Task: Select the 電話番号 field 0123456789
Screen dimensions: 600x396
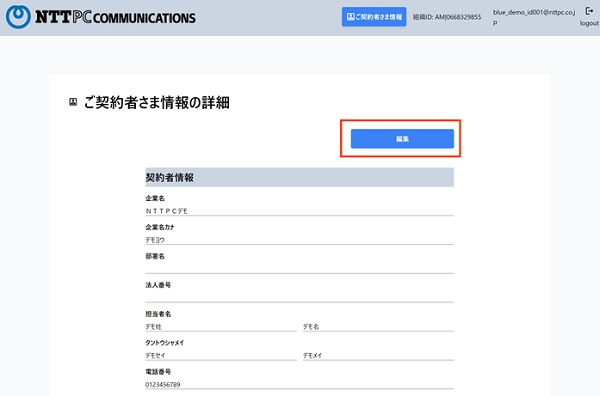Action: 299,385
